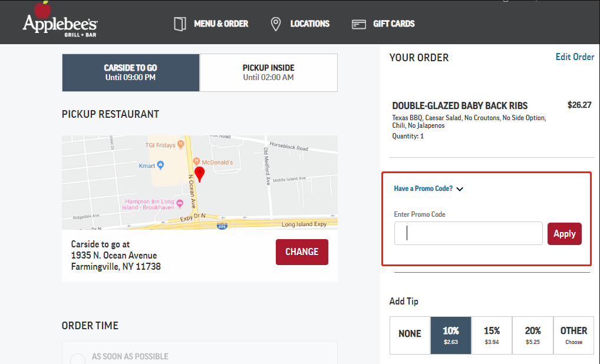Click the I-495 highway shield on the map
The height and width of the screenshot is (364, 600).
click(222, 226)
